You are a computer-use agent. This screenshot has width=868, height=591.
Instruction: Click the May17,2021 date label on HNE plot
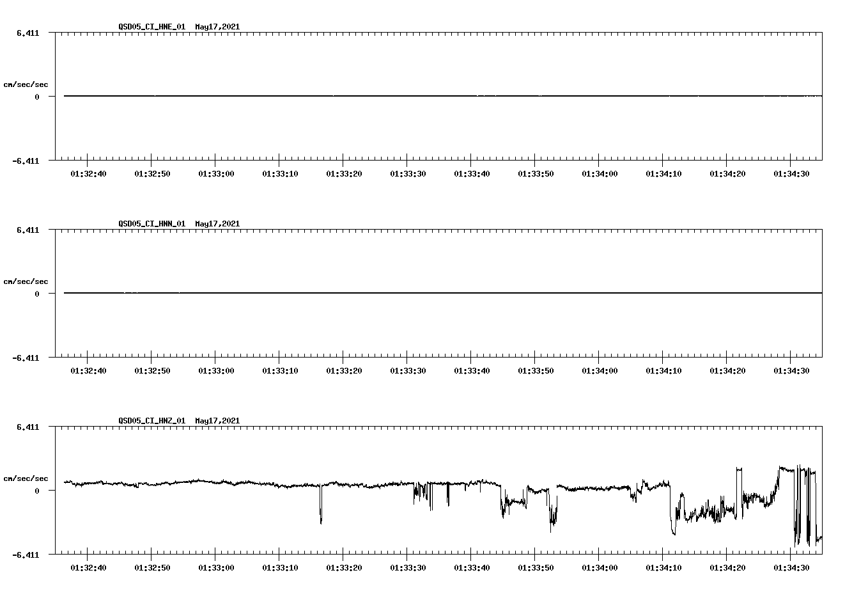pos(217,27)
